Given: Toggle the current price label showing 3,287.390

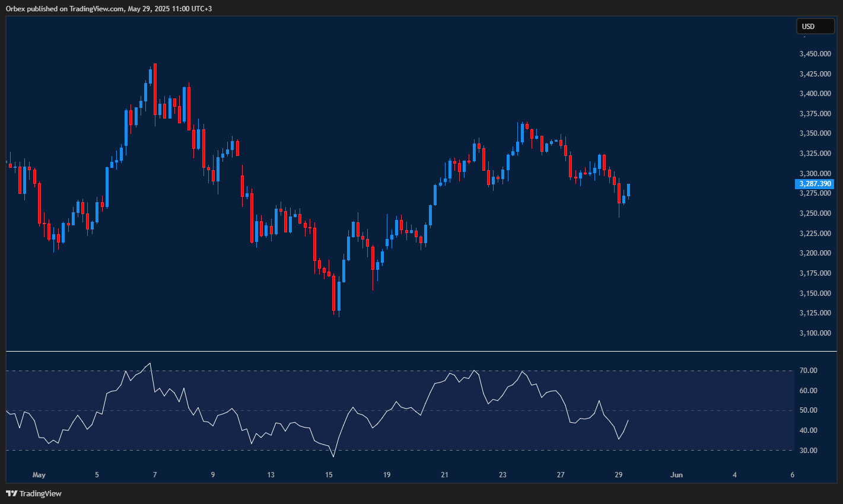Looking at the screenshot, I should pos(815,184).
